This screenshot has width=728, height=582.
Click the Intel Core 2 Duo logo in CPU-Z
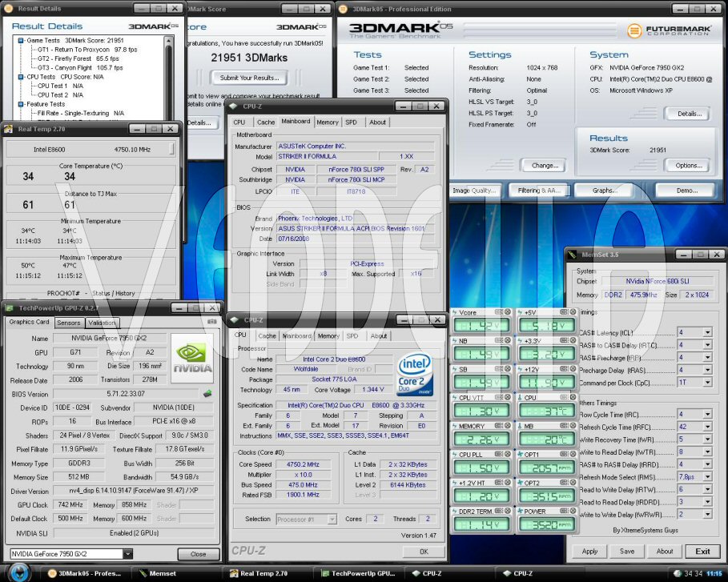[x=415, y=375]
